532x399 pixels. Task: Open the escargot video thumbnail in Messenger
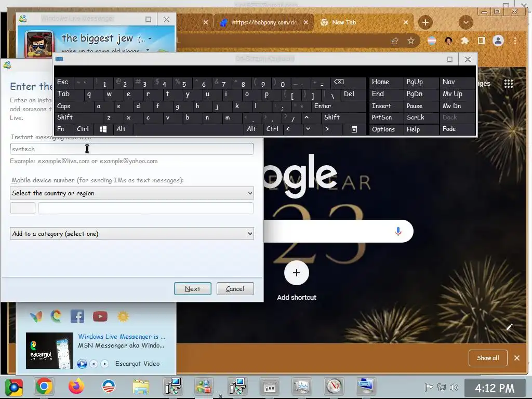coord(49,351)
